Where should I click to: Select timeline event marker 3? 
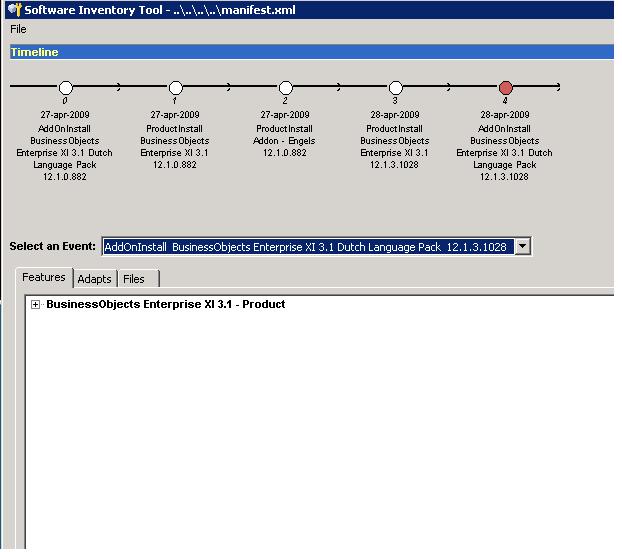coord(395,87)
